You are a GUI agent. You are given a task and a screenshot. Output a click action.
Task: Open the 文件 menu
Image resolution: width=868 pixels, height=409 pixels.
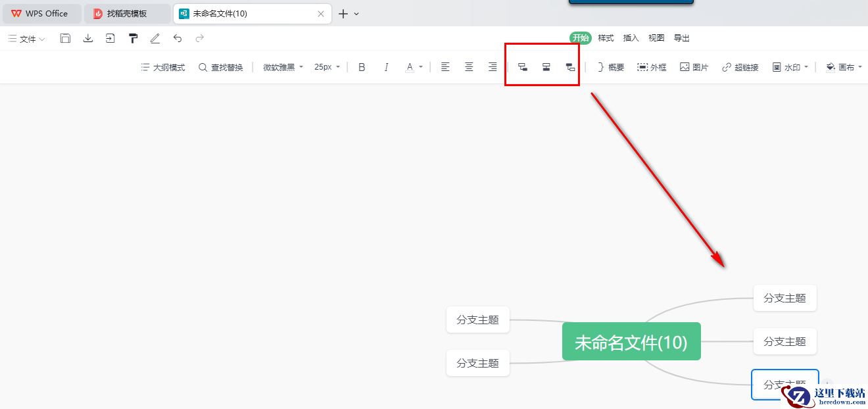click(26, 39)
